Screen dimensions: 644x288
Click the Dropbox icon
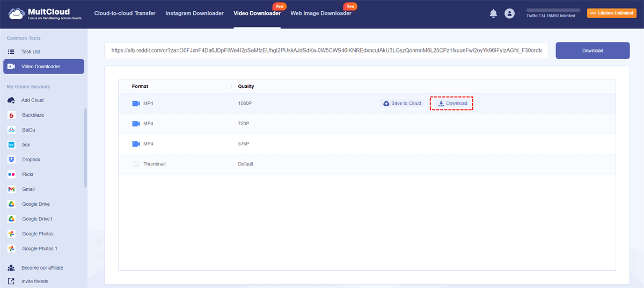pyautogui.click(x=11, y=160)
